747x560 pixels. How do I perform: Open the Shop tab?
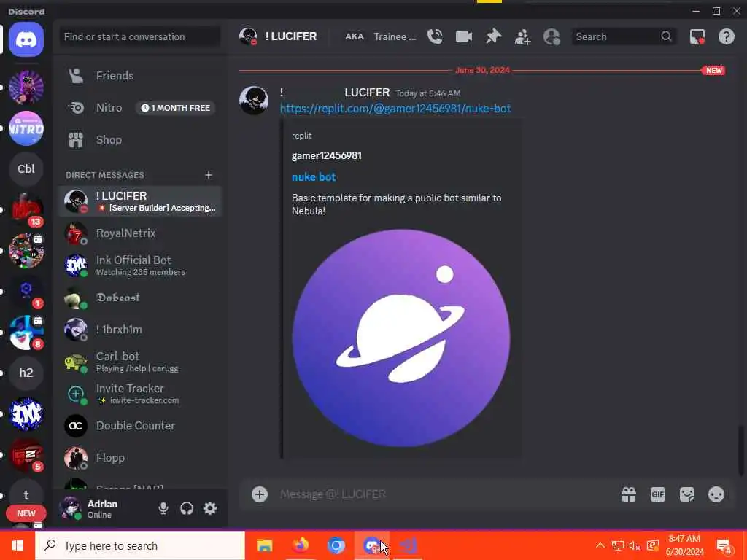(x=140, y=140)
